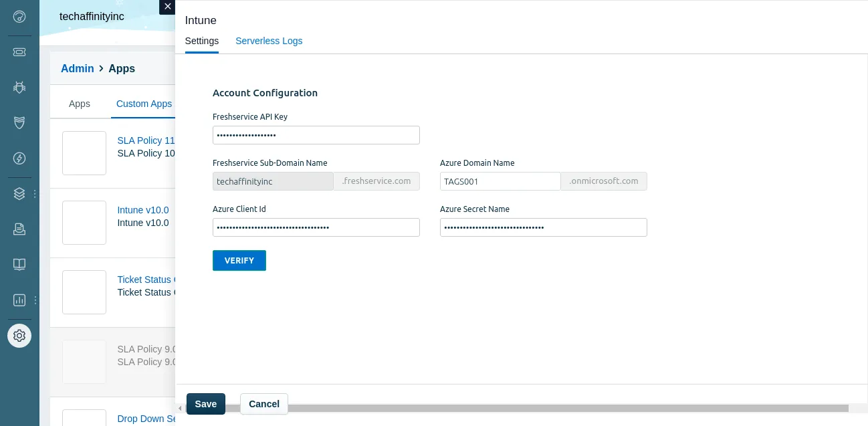Click the horizontal scrollbar at bottom
This screenshot has width=868, height=426.
coord(516,408)
